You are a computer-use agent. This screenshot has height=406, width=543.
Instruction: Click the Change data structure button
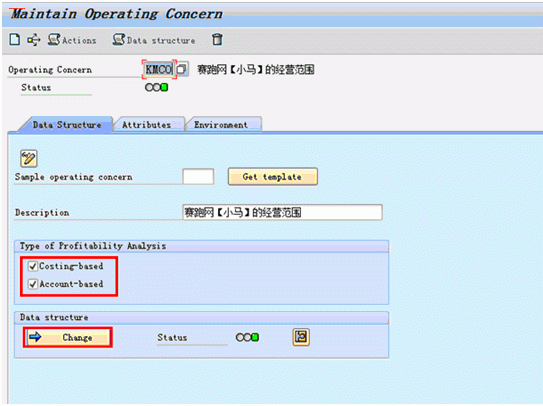tap(68, 337)
